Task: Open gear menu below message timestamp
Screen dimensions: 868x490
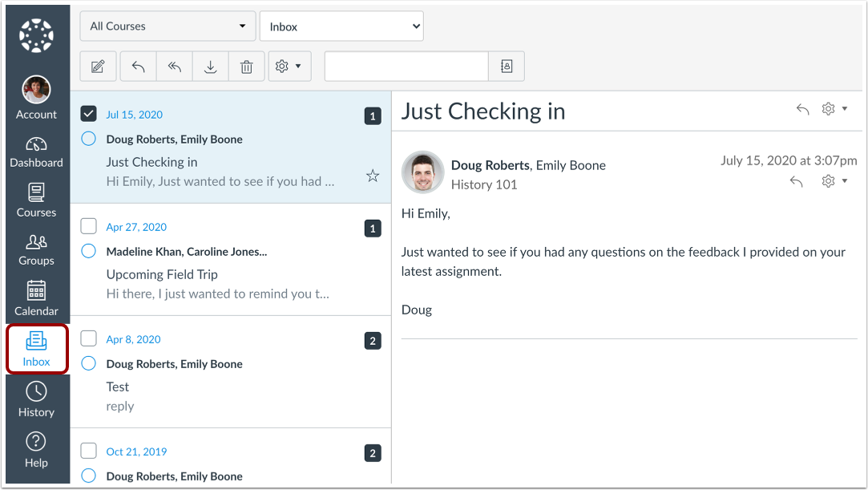Action: coord(834,181)
